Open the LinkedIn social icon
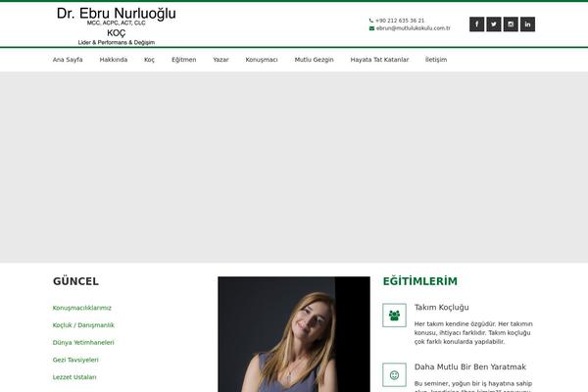The height and width of the screenshot is (392, 588). click(527, 24)
